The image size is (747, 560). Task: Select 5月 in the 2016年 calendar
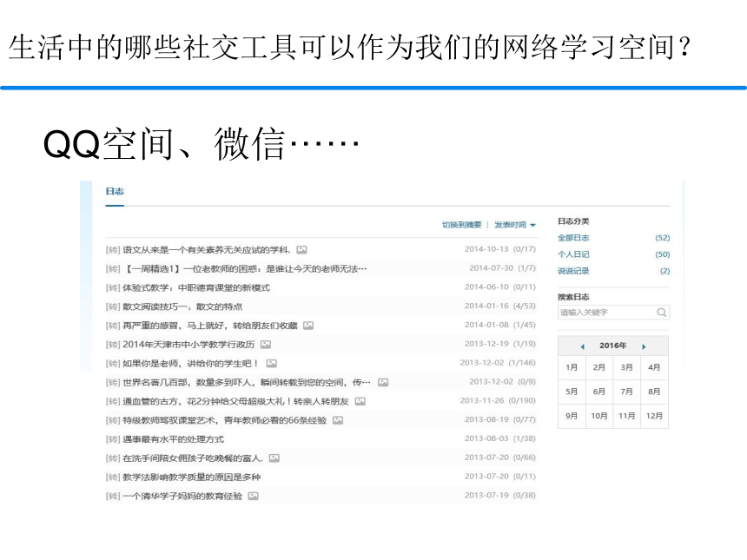tap(572, 392)
